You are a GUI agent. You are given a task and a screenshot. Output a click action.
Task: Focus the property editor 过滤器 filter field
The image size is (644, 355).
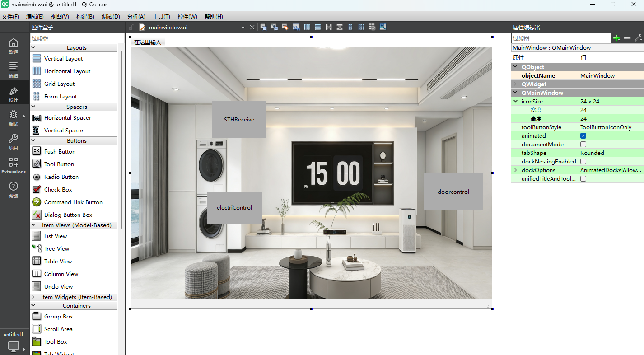(x=561, y=38)
